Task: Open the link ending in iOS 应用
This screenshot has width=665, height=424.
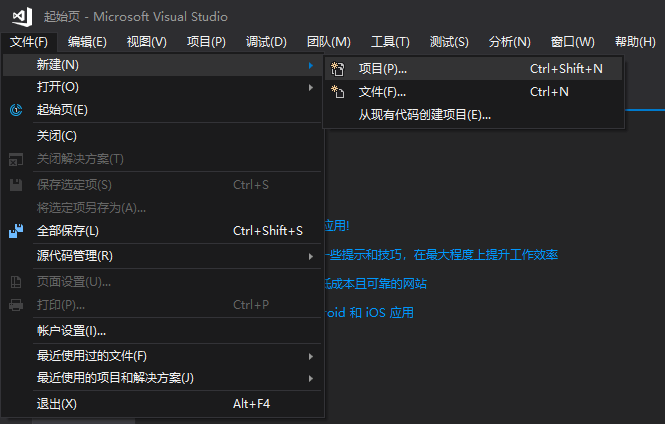Action: coord(369,313)
